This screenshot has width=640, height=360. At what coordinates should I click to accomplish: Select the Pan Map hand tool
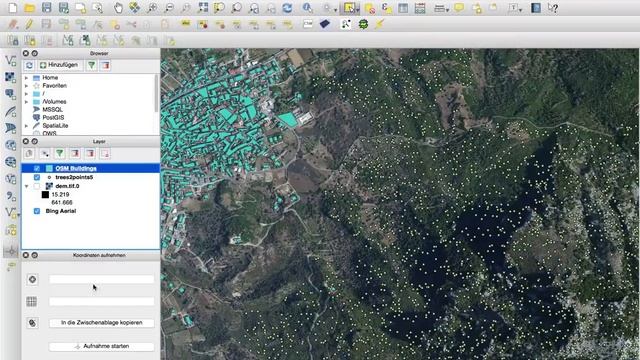pos(118,8)
